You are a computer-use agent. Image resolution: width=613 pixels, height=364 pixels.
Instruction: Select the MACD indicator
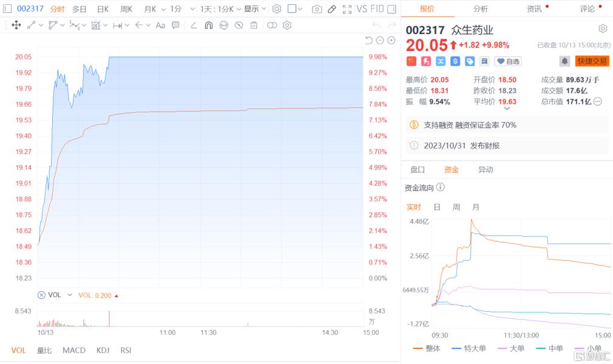click(74, 350)
